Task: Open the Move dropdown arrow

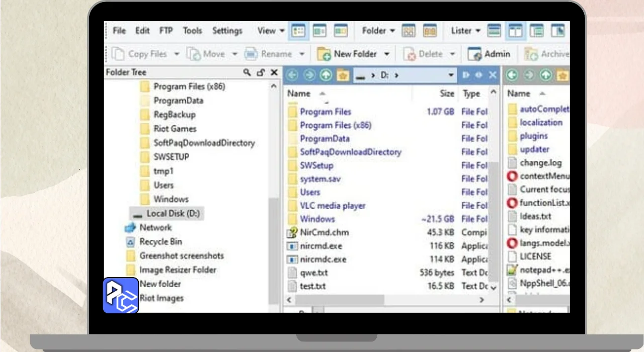Action: click(234, 54)
